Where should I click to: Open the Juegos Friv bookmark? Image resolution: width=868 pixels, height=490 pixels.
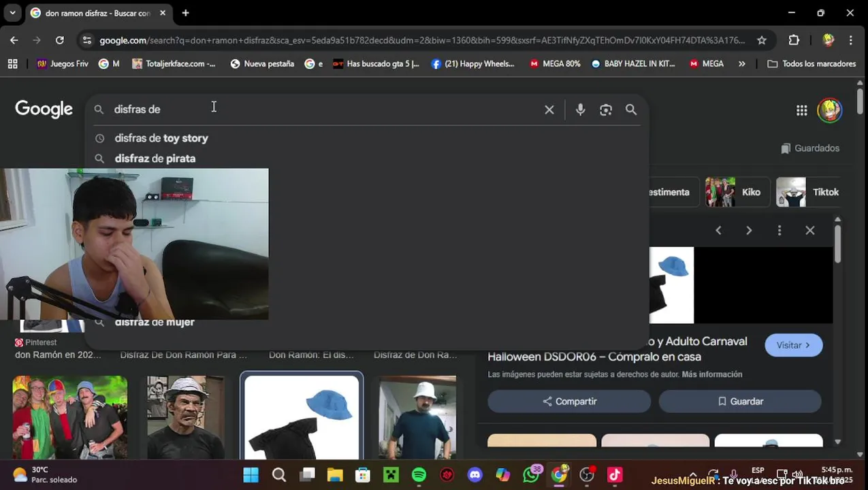pyautogui.click(x=63, y=63)
